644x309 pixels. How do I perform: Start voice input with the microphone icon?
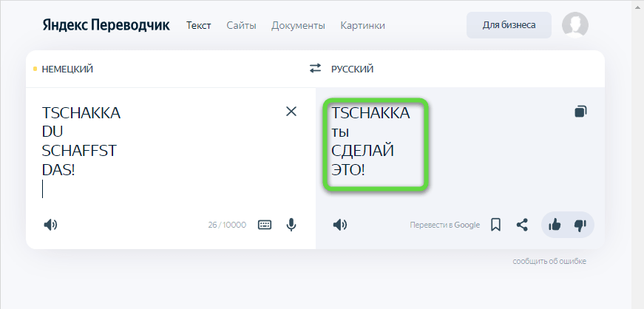click(x=291, y=225)
